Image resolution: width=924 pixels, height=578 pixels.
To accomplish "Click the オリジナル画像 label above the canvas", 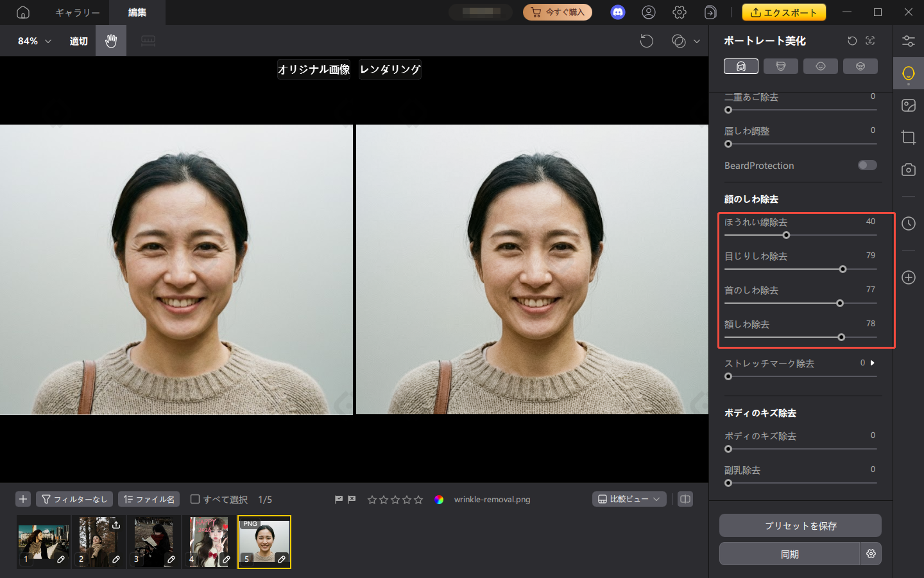I will [x=314, y=69].
